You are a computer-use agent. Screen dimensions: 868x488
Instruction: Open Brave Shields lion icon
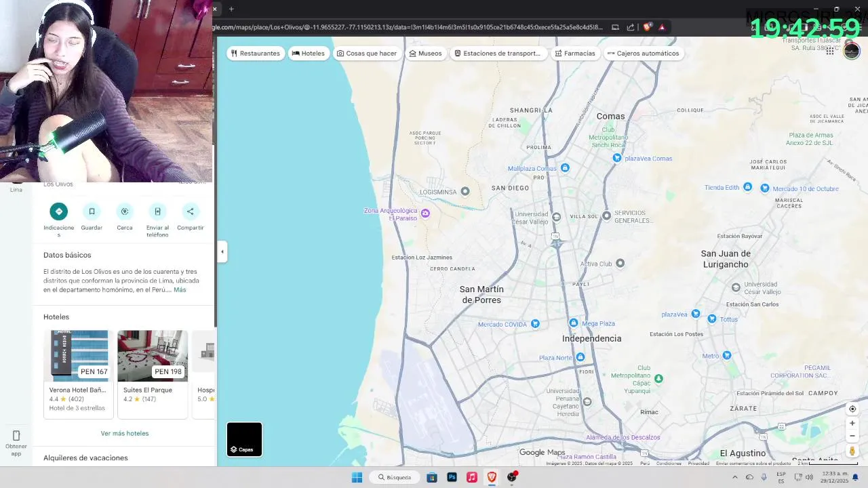(x=647, y=27)
